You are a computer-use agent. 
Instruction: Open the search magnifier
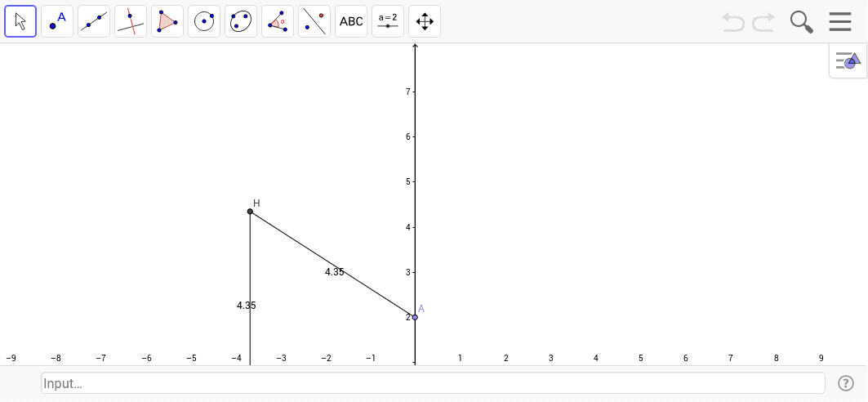coord(801,22)
